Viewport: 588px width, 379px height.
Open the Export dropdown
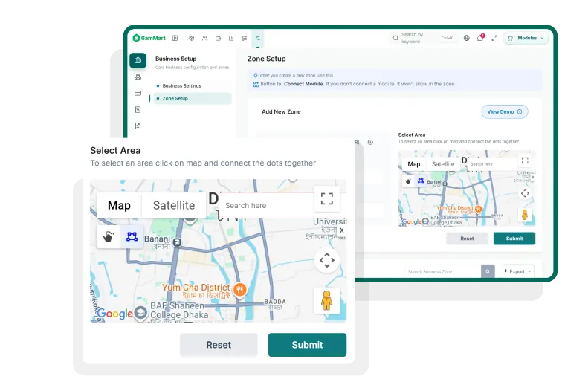(517, 271)
